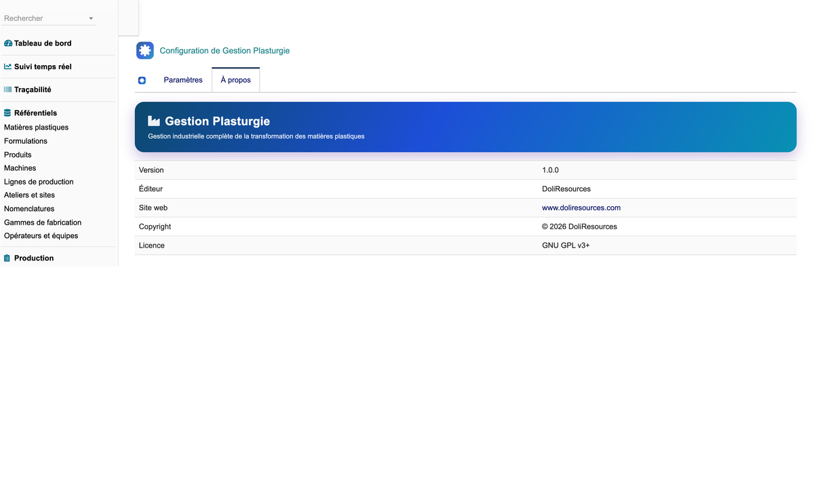Viewport: 814px width, 504px height.
Task: Open the Traçabilité menu entry
Action: (33, 90)
